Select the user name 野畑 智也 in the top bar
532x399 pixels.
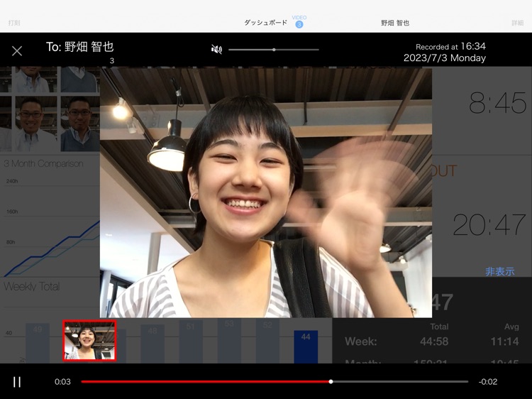pos(395,23)
